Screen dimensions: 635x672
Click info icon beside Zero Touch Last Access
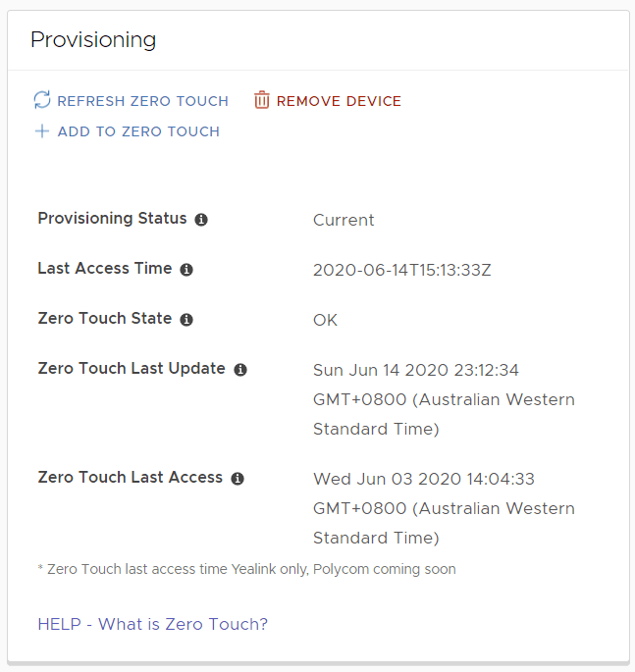pyautogui.click(x=238, y=479)
